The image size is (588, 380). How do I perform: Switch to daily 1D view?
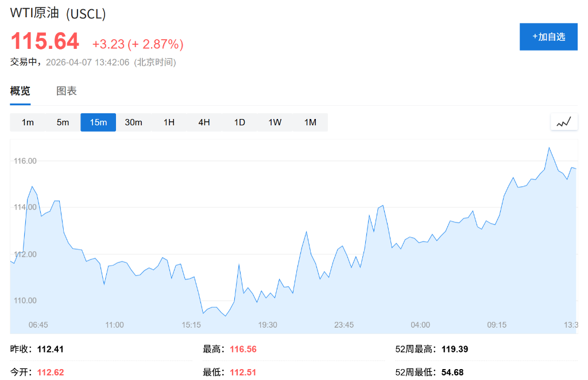click(239, 122)
